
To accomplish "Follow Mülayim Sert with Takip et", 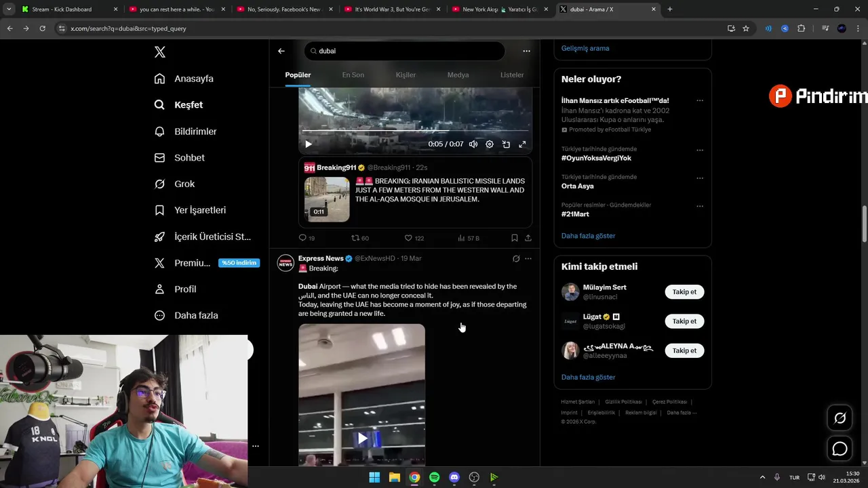I will pyautogui.click(x=684, y=292).
